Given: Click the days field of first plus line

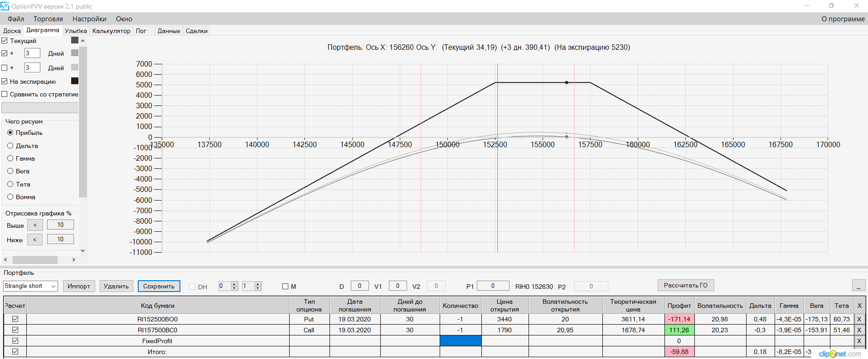Looking at the screenshot, I should 32,53.
